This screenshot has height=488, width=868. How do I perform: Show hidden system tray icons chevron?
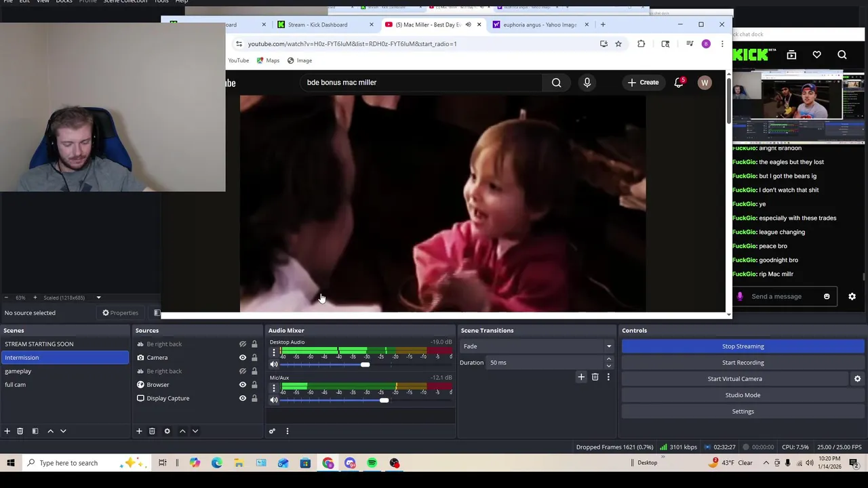click(766, 463)
